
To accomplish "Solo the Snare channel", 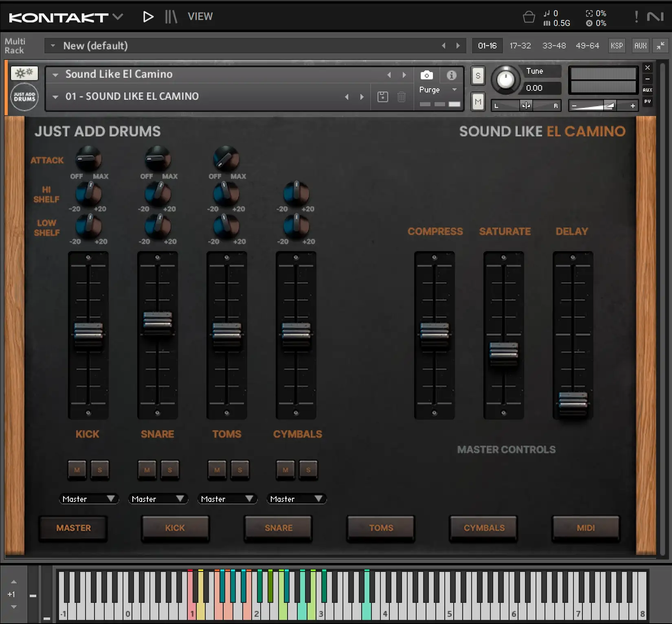I will coord(170,470).
